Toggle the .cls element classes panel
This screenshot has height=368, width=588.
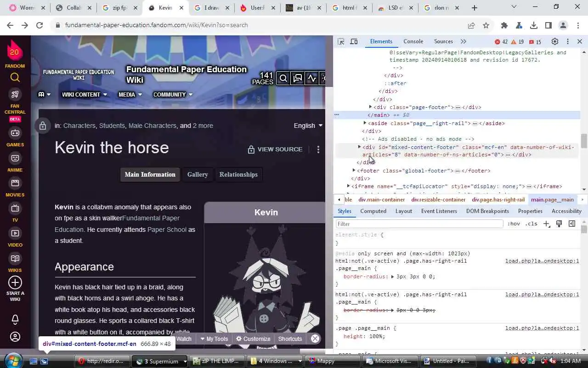click(531, 224)
